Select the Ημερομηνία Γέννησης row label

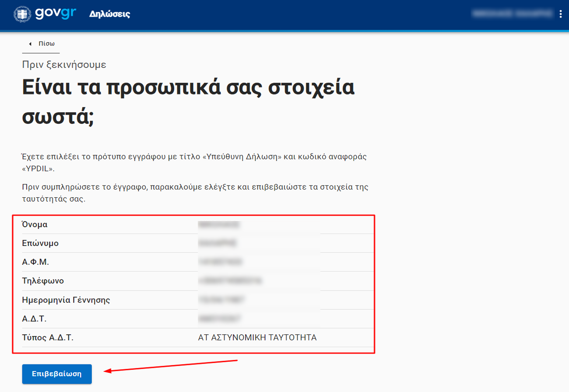click(x=66, y=300)
